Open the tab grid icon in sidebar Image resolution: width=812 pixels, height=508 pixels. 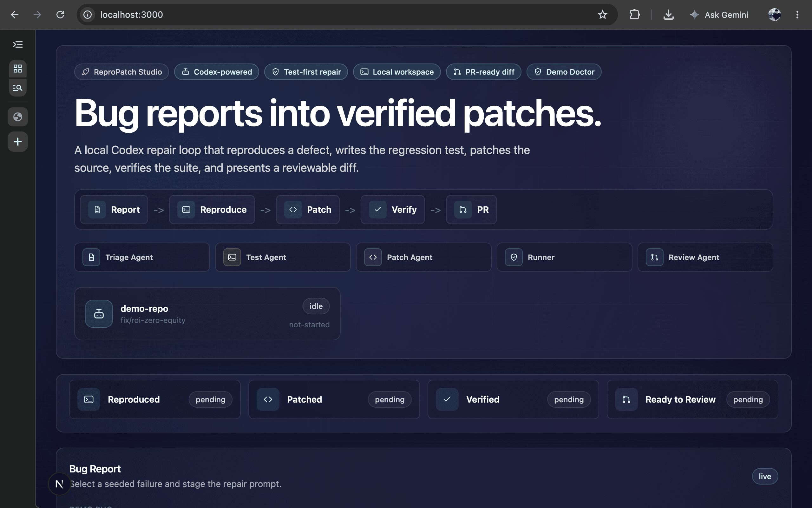click(x=18, y=69)
